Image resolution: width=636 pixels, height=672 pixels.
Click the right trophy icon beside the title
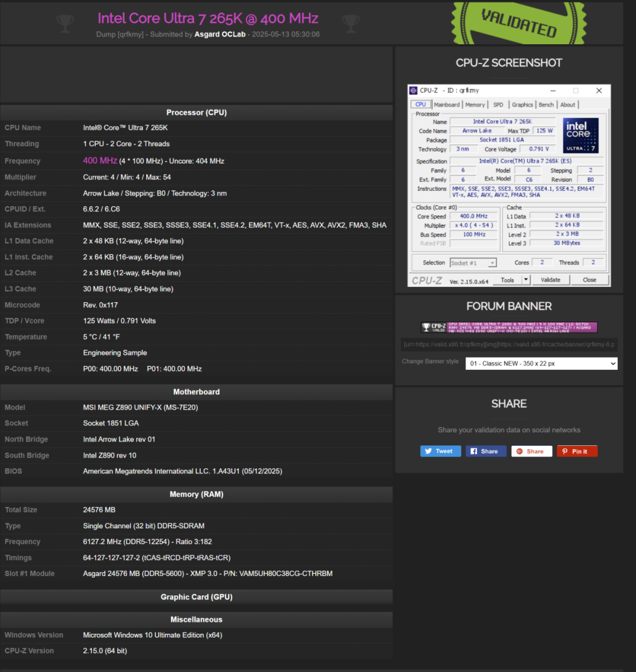pyautogui.click(x=350, y=24)
